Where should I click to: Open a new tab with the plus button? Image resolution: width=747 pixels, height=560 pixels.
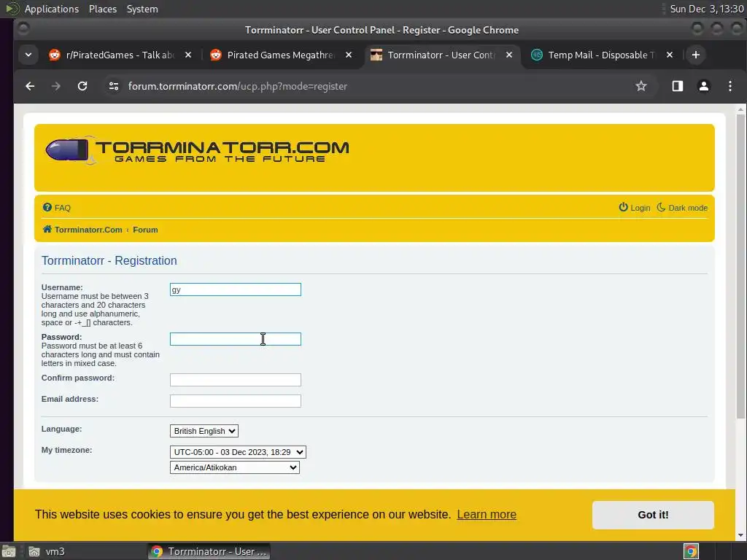(695, 55)
